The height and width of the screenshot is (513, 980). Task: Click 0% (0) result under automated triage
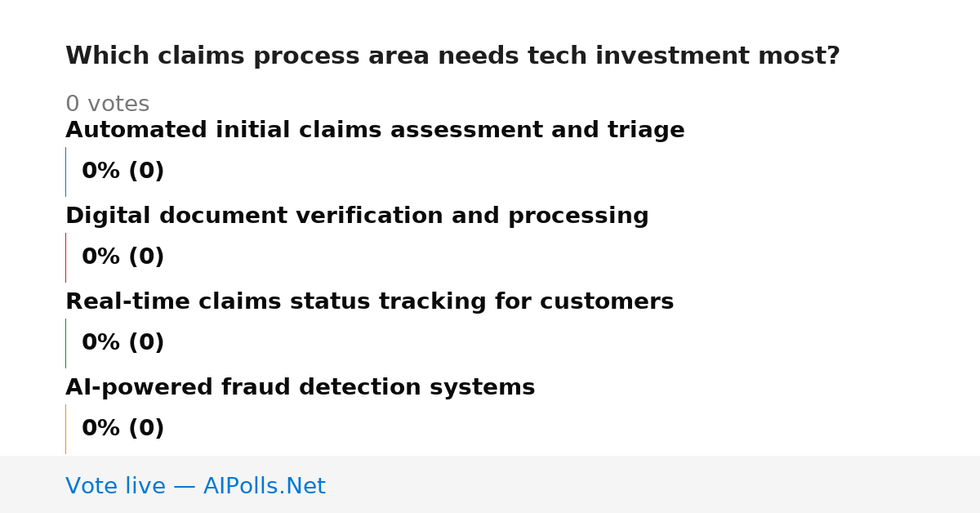(x=122, y=172)
